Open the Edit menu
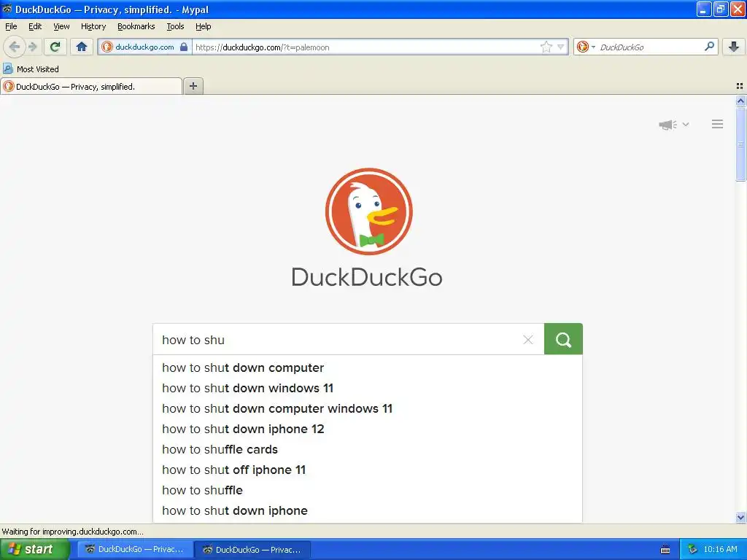 [35, 26]
